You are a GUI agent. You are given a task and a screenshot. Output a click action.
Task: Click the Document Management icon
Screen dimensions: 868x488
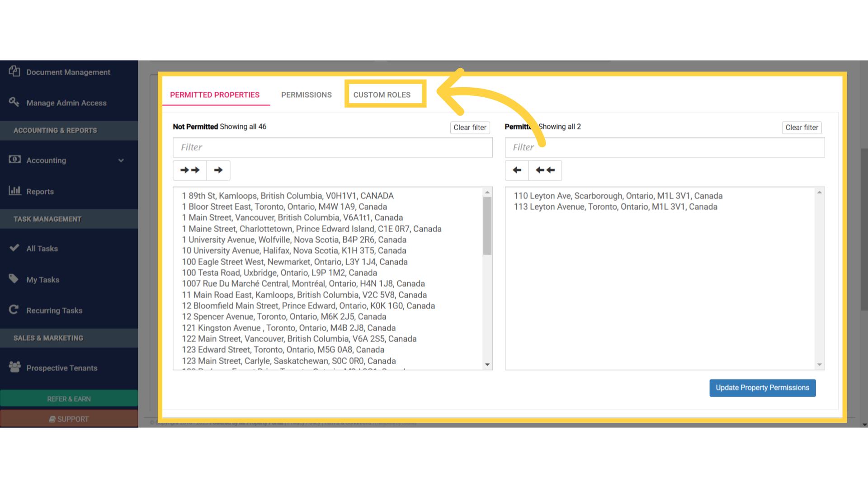point(14,71)
